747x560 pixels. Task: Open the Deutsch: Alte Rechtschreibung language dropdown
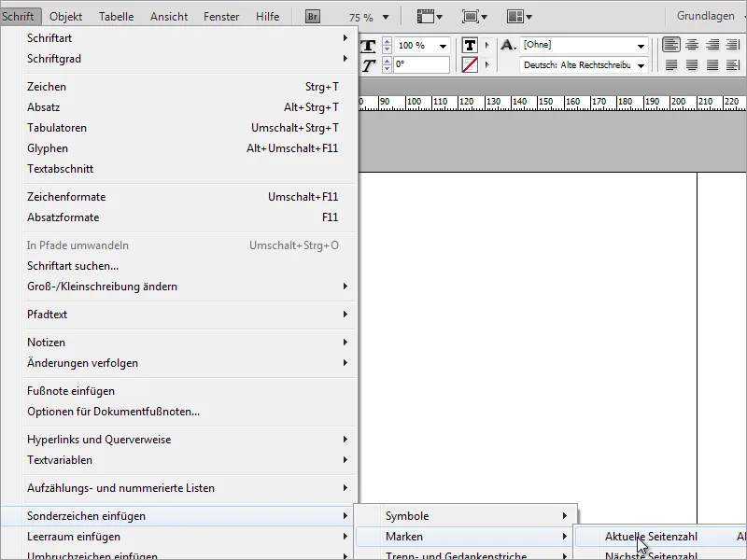[x=641, y=65]
